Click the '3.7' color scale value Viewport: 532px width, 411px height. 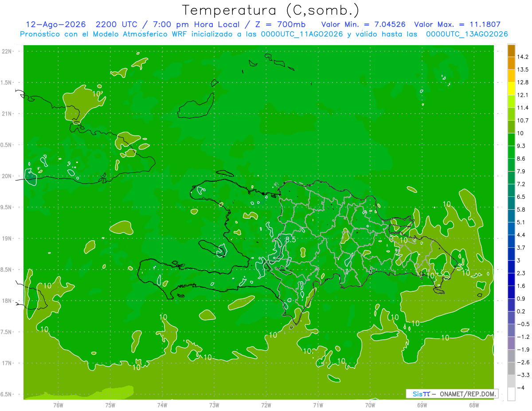[521, 247]
